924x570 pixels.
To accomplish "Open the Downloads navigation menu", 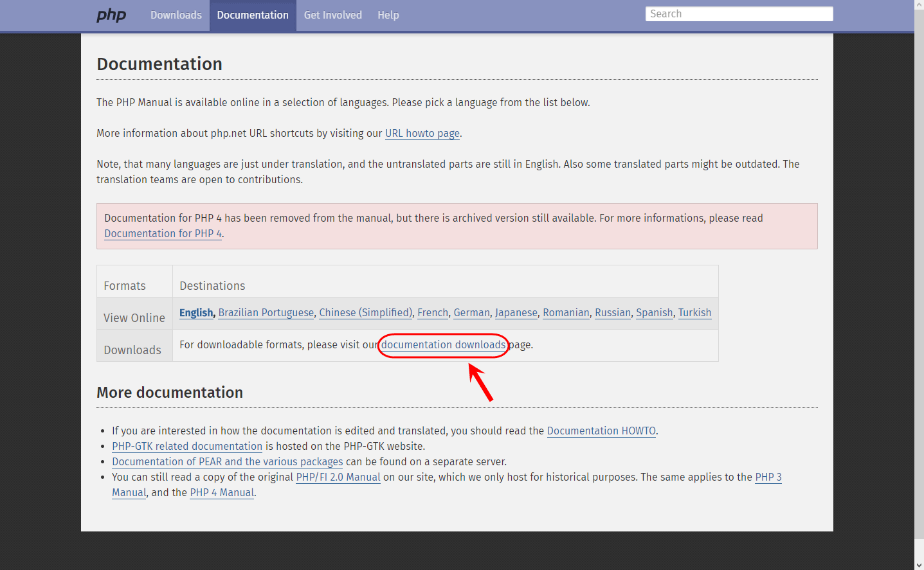I will [x=176, y=15].
